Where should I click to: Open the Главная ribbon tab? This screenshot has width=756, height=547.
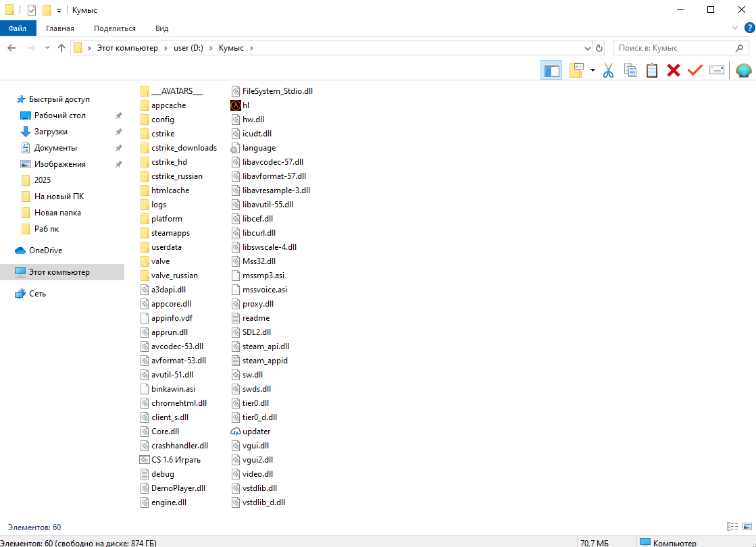coord(60,28)
